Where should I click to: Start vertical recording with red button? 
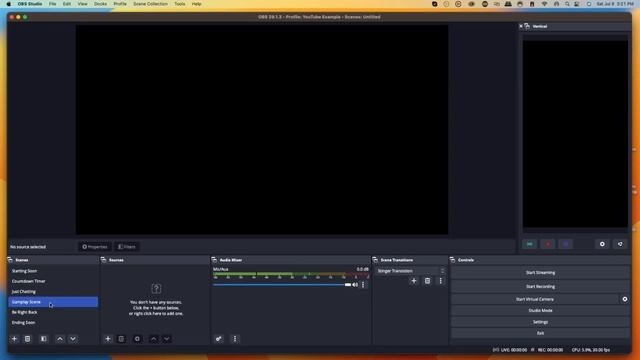(x=548, y=244)
